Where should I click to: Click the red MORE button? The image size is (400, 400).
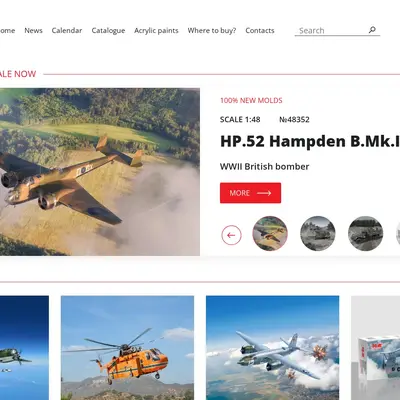click(x=250, y=193)
